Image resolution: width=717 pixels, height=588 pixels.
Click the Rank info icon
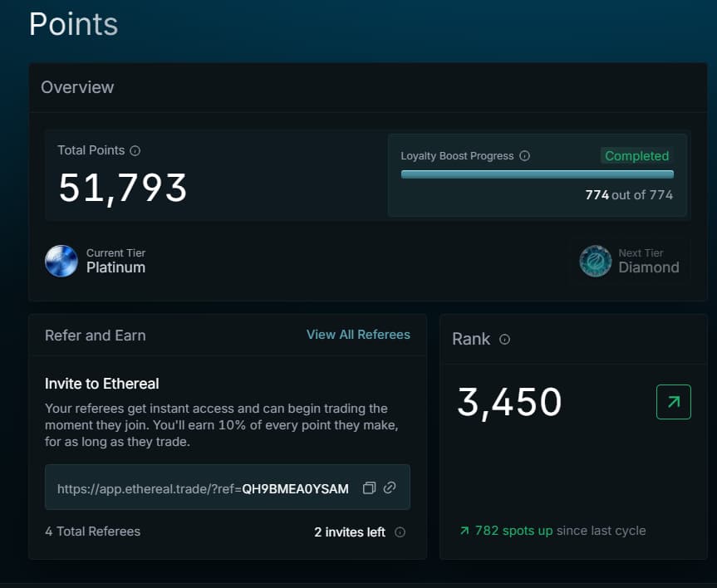click(x=504, y=339)
